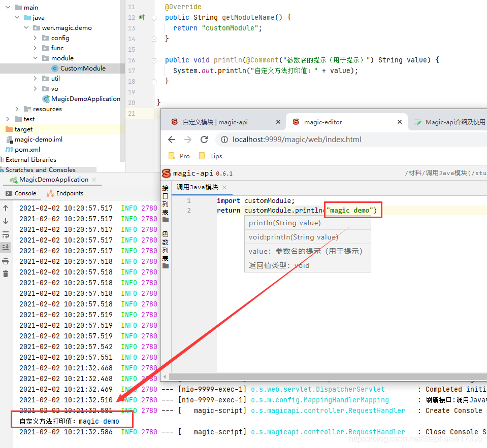Click the site information icon in address bar

[224, 140]
